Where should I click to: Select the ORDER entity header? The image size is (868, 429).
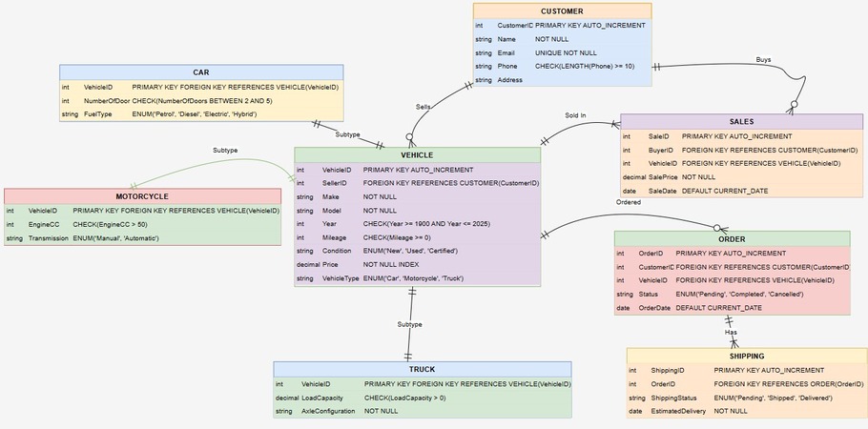731,238
